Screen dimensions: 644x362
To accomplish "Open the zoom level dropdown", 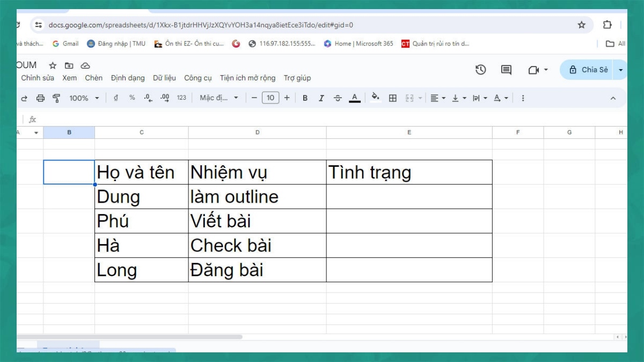I will coord(80,98).
